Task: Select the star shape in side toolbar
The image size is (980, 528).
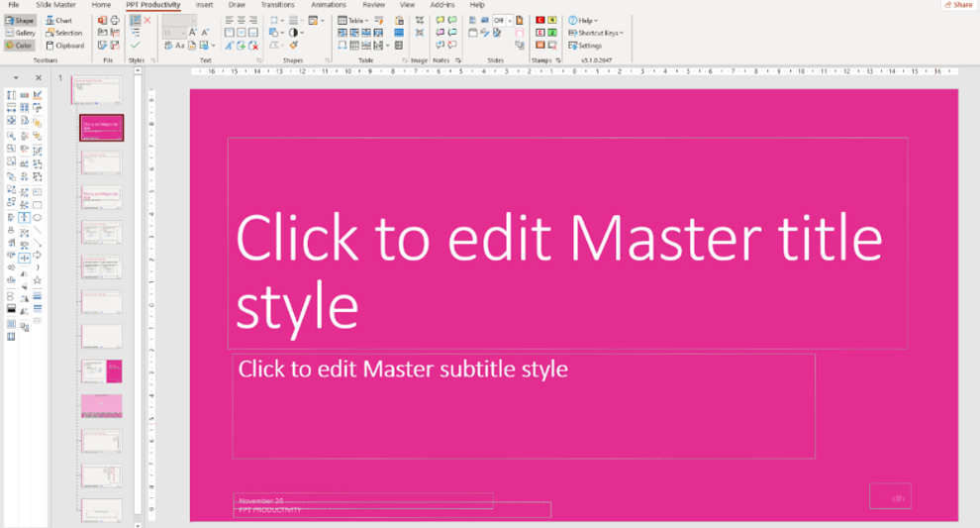Action: click(x=38, y=280)
